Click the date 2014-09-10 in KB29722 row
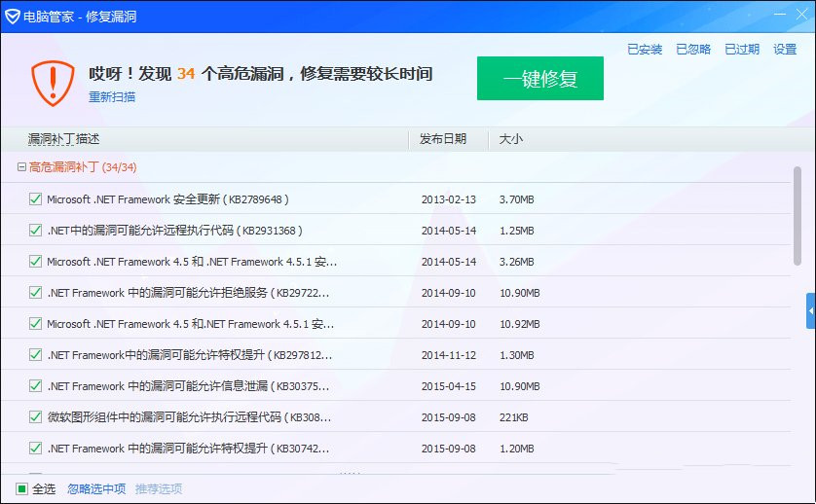Screen dimensions: 816x504 coord(449,293)
